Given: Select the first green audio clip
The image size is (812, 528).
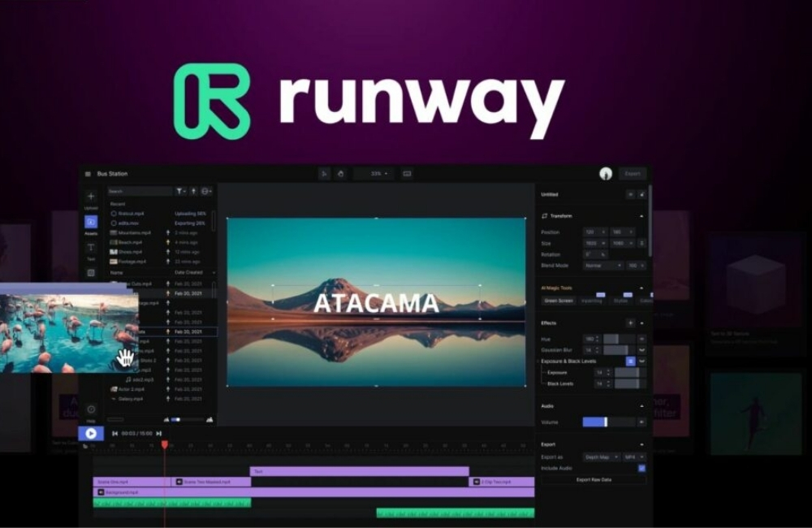Looking at the screenshot, I should pos(172,503).
